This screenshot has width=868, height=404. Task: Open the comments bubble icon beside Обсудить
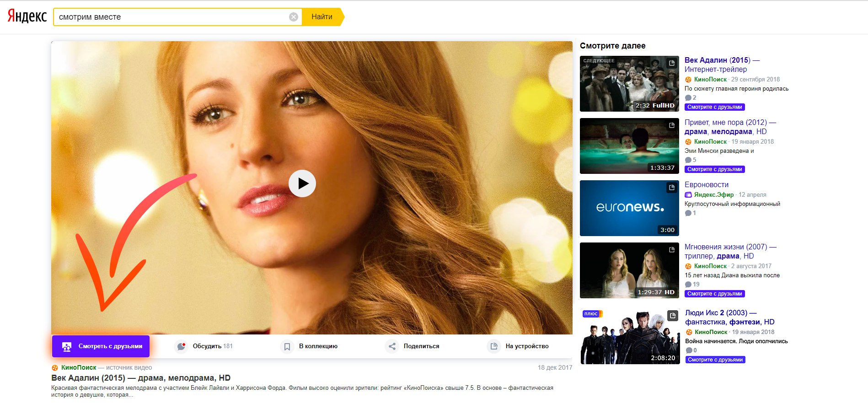click(x=182, y=346)
